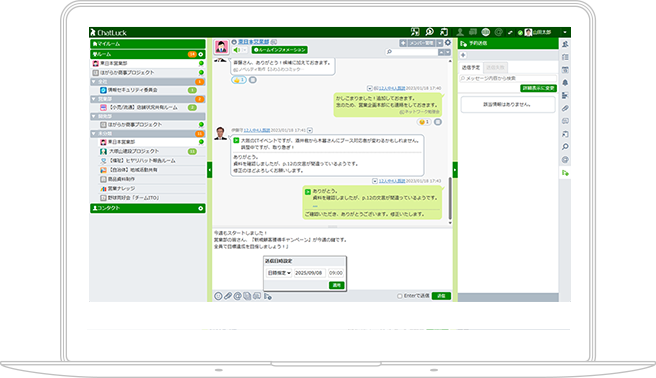656x378 pixels.
Task: Collapse the left room list panel handle
Action: pyautogui.click(x=210, y=170)
